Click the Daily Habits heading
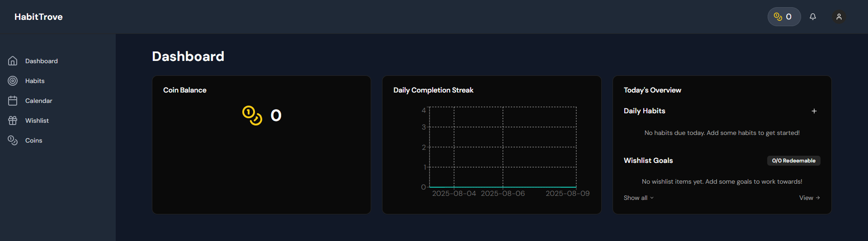The height and width of the screenshot is (241, 868). (x=644, y=111)
